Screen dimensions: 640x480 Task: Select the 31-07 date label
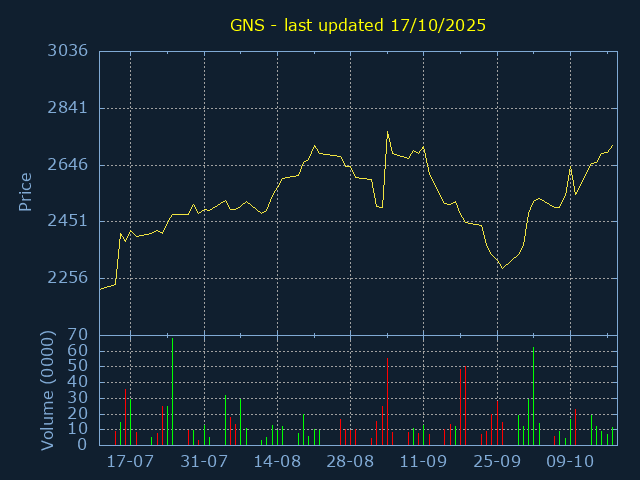tap(204, 463)
